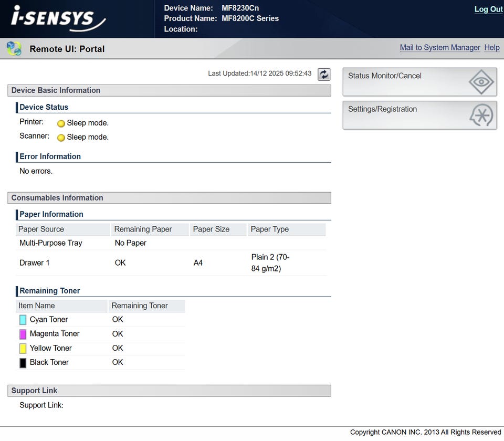Click the Remote UI: Portal title
504x441 pixels.
pos(67,49)
